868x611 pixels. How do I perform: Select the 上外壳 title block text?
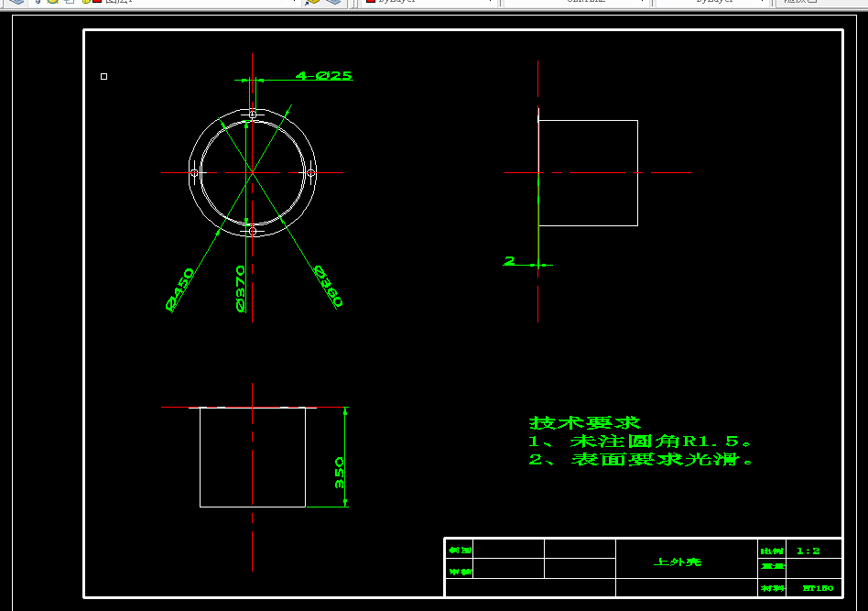[x=678, y=562]
